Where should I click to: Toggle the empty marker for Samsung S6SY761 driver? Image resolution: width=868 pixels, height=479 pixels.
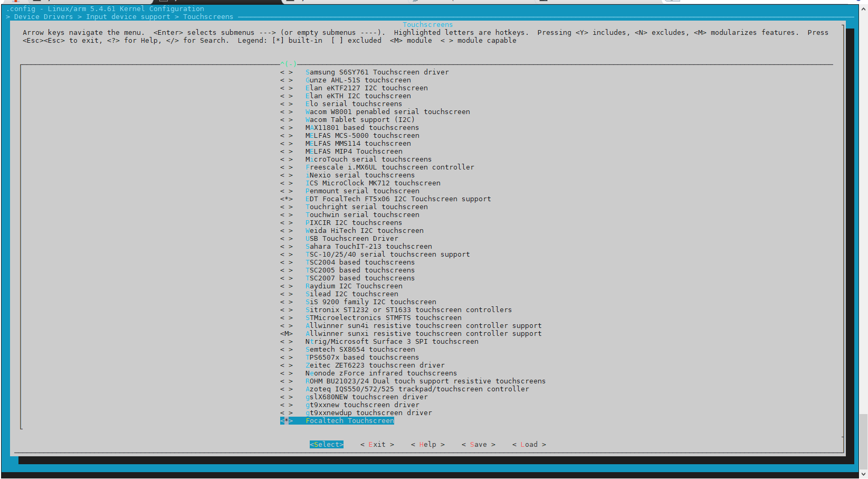tap(286, 72)
